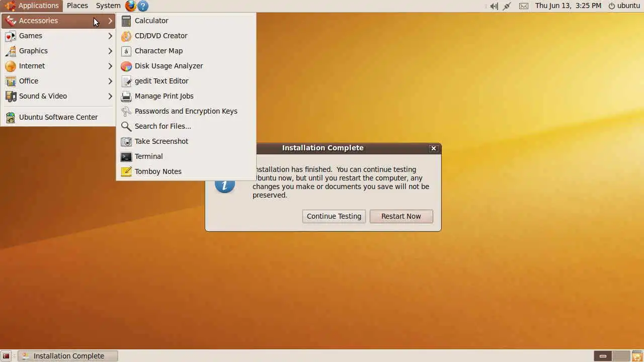
Task: Open the Applications menu
Action: [32, 6]
